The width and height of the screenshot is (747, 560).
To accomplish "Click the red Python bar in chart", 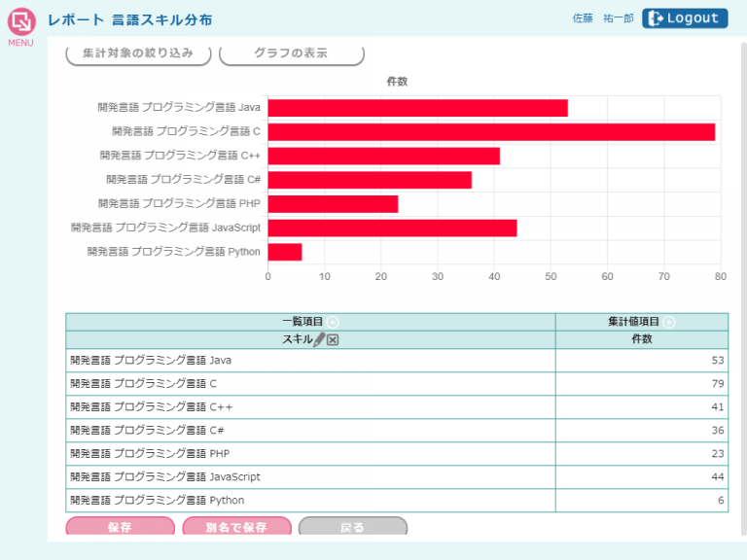I will (284, 252).
